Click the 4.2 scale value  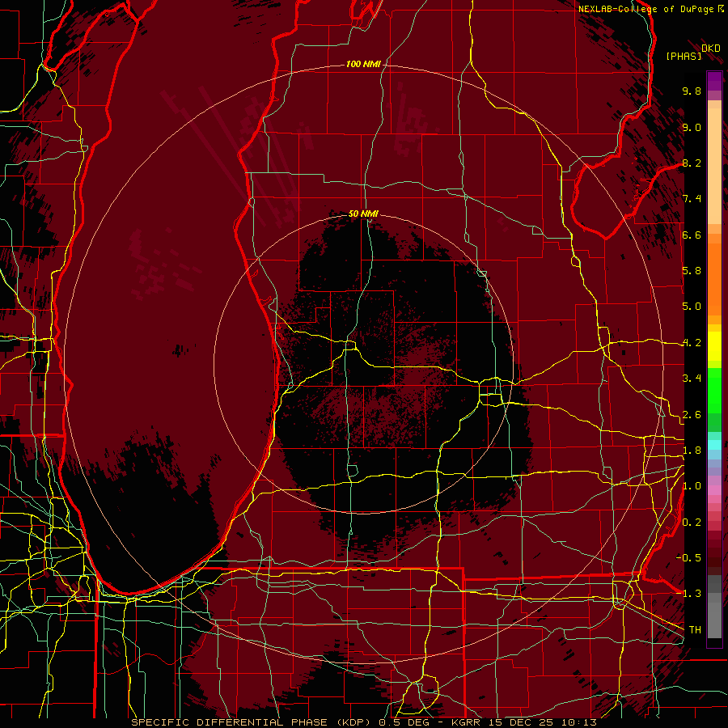coord(692,343)
